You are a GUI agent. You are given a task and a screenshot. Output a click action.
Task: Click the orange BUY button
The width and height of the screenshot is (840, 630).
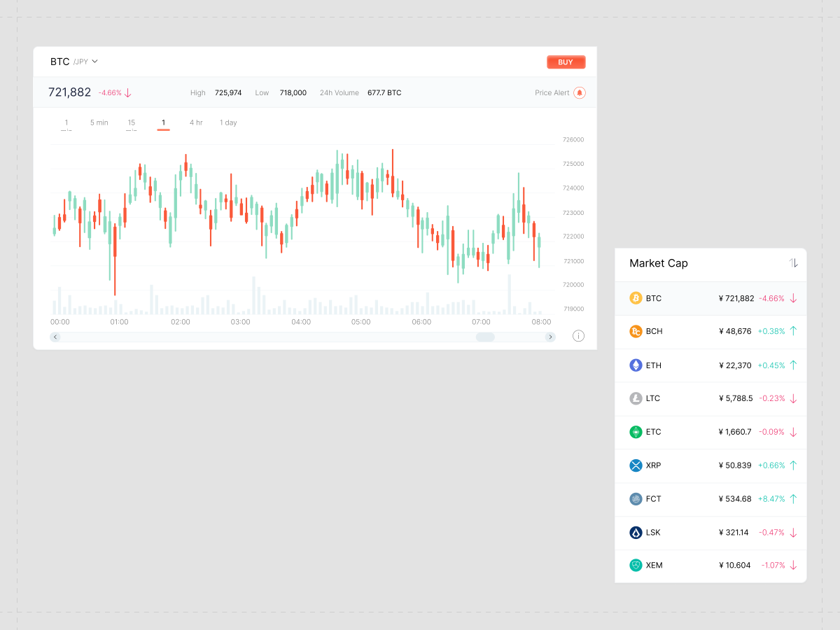click(566, 62)
